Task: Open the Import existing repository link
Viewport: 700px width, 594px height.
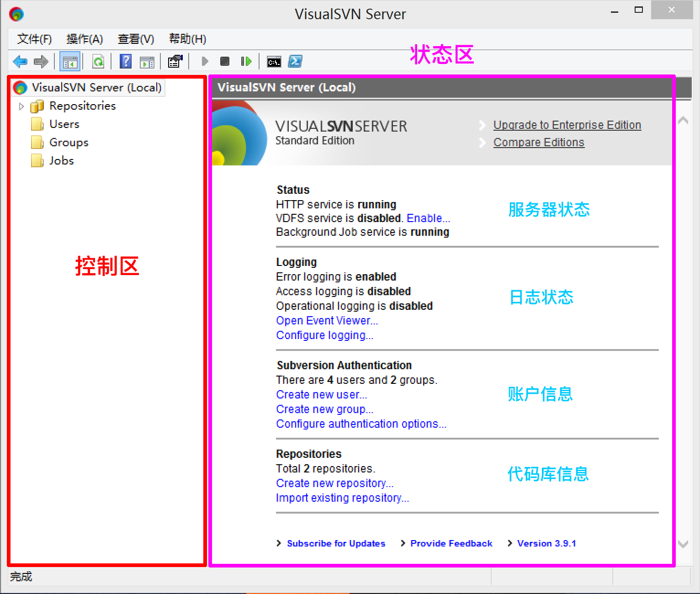Action: 342,498
